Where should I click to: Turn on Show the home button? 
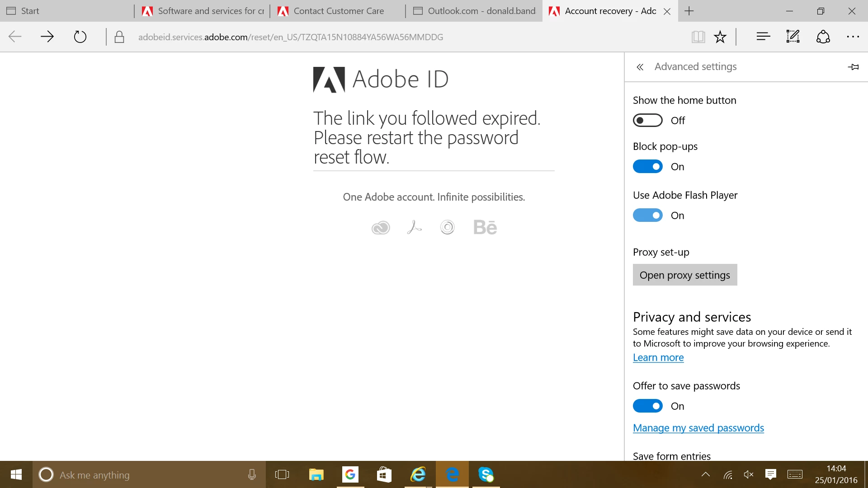647,120
